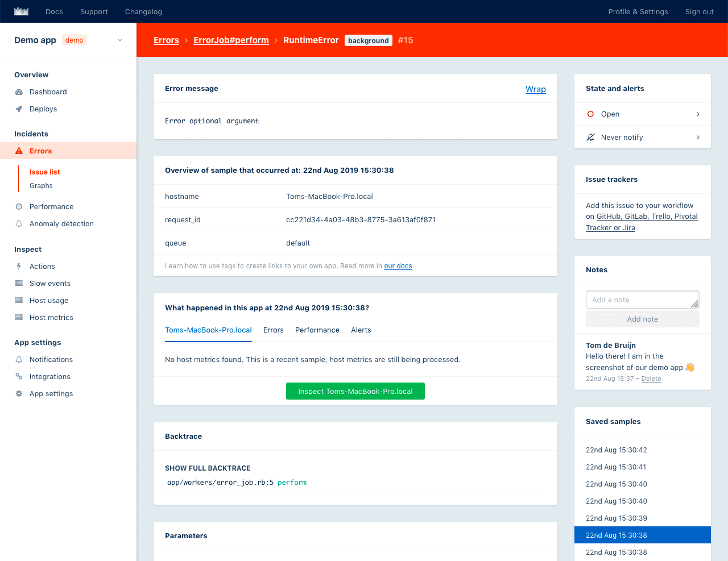Select Issue list under Errors
This screenshot has width=728, height=561.
pos(45,172)
